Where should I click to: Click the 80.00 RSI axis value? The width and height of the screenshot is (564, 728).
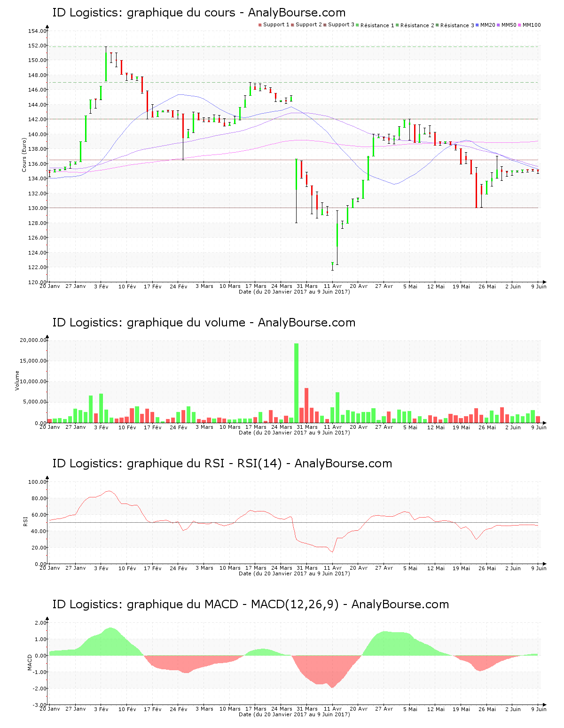point(39,498)
